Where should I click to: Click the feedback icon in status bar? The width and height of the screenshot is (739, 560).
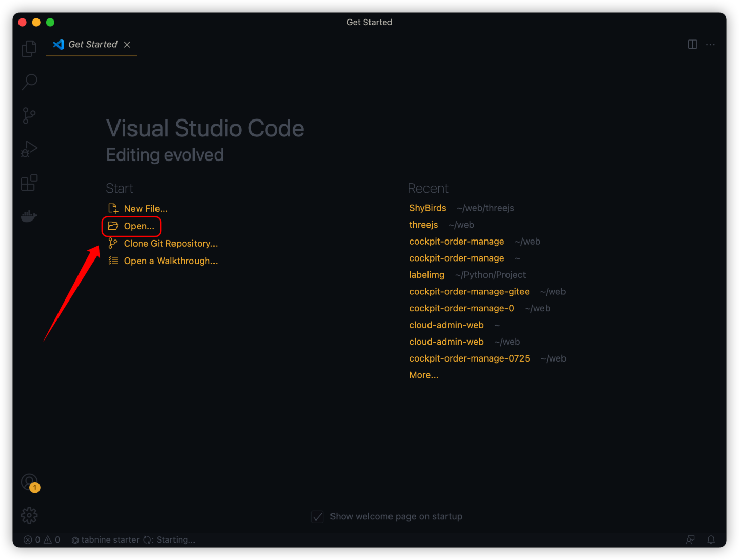point(690,539)
